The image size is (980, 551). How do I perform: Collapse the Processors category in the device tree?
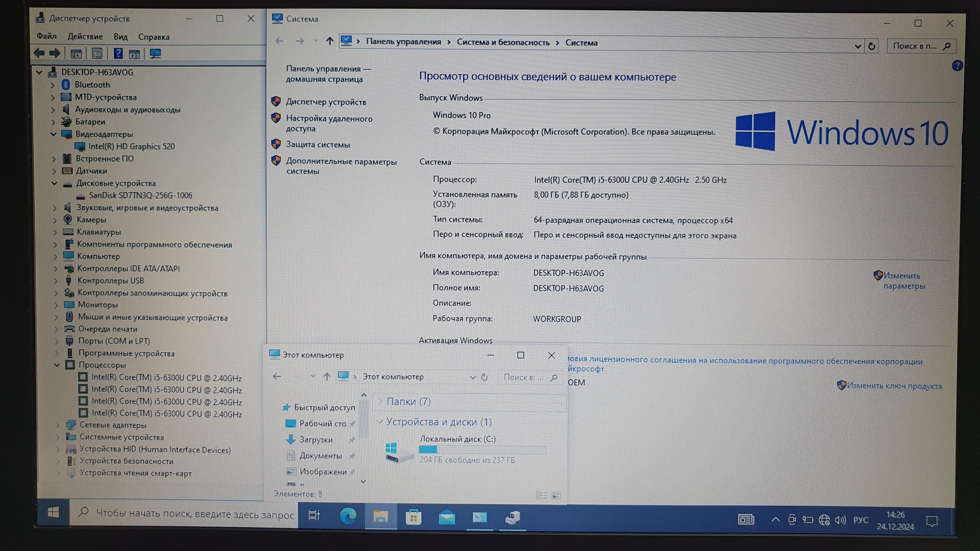tap(57, 365)
